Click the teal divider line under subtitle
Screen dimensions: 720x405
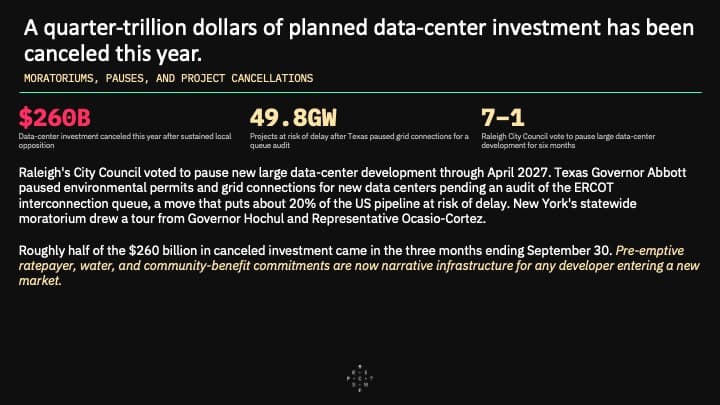click(360, 92)
